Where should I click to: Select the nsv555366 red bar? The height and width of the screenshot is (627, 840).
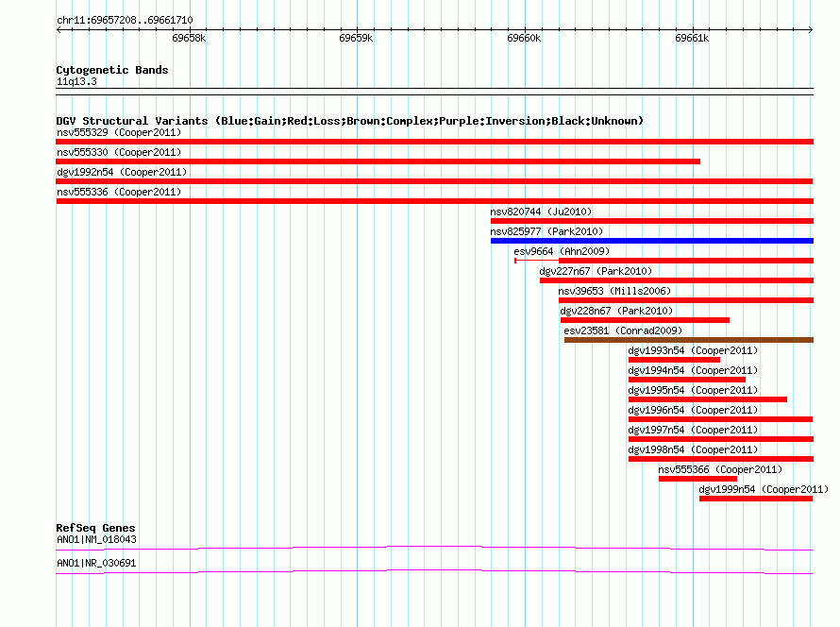coord(698,479)
